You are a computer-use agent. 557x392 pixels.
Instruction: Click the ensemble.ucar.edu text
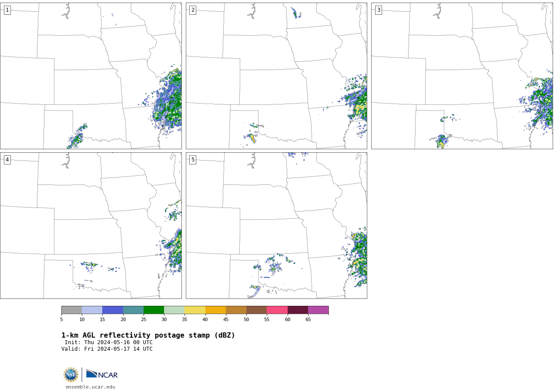pos(91,387)
